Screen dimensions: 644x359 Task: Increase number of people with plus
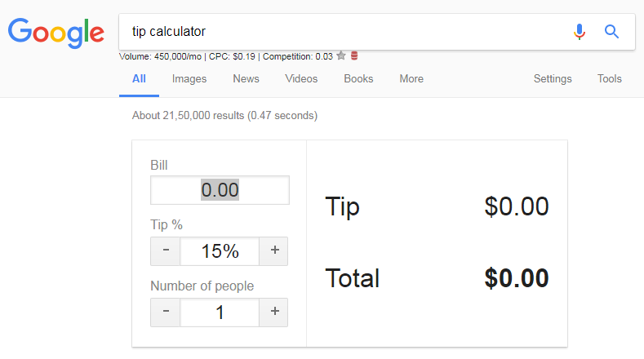pos(274,312)
